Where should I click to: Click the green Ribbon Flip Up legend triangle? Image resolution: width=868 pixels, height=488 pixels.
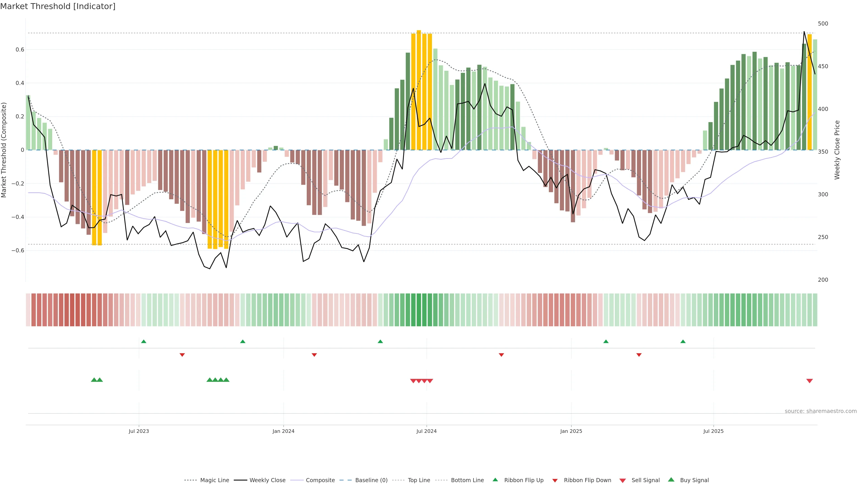[x=495, y=480]
